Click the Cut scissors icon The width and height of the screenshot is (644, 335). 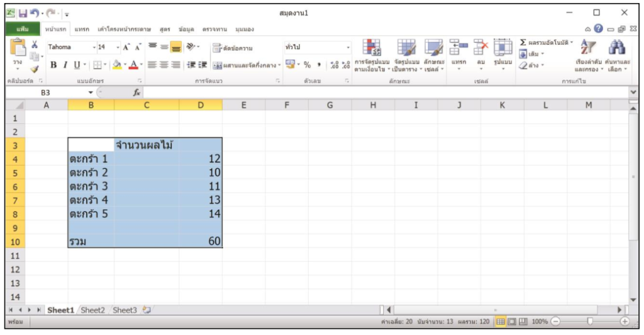[x=35, y=45]
